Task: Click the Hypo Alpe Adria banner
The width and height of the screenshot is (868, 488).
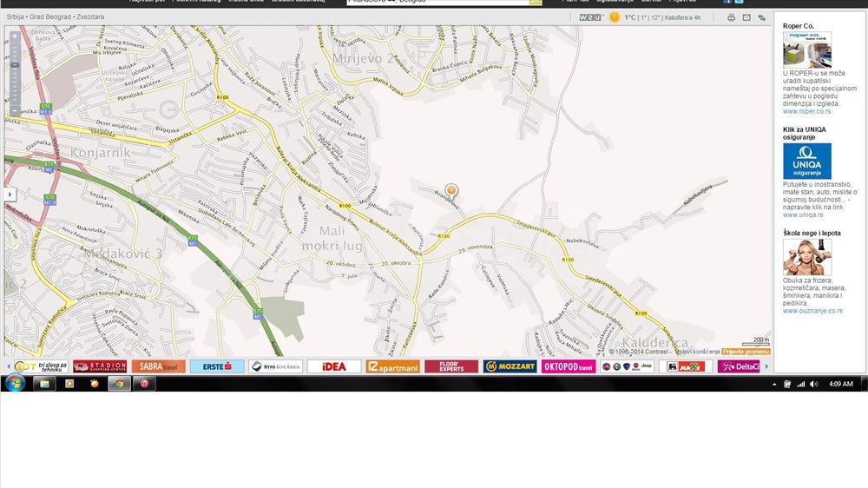Action: [276, 366]
